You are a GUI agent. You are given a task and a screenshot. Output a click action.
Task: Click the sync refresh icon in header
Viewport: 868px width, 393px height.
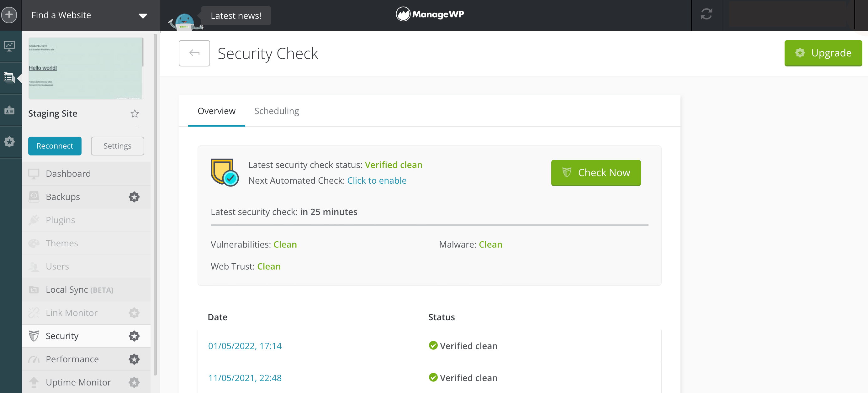click(706, 14)
